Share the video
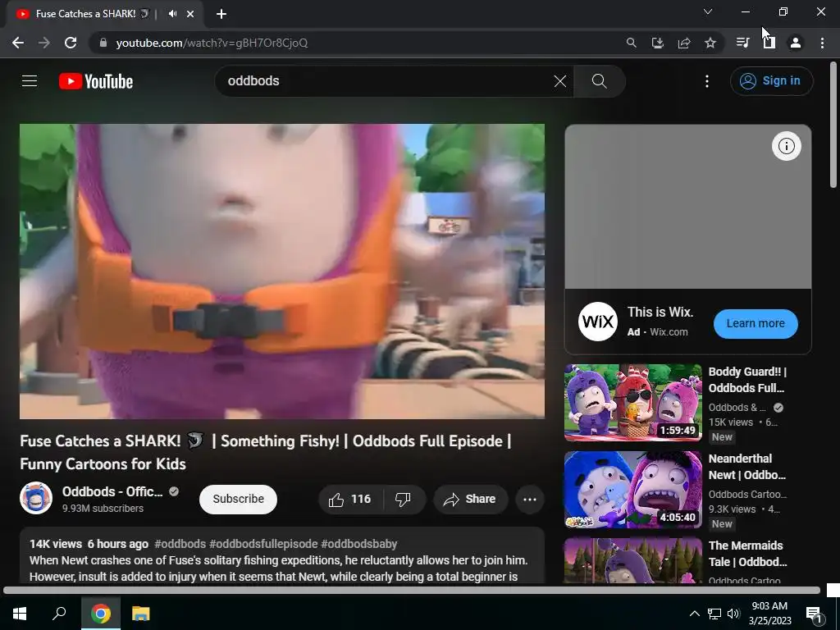 (x=470, y=500)
